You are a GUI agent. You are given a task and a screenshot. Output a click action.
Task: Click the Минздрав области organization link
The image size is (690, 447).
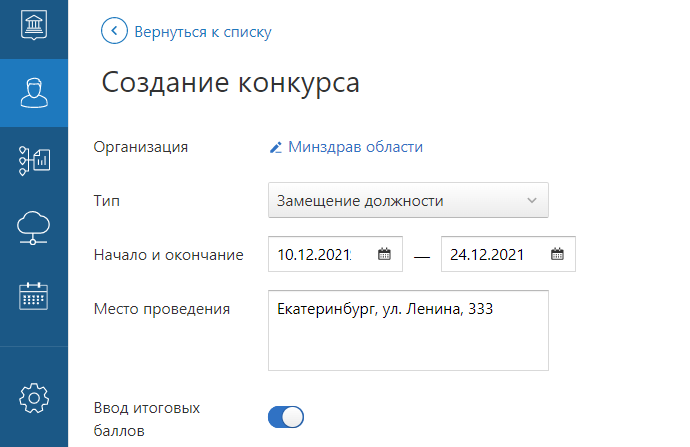click(355, 147)
